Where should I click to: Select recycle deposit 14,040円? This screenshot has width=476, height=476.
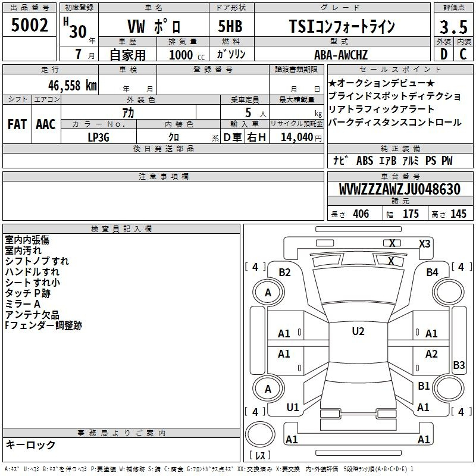point(301,137)
